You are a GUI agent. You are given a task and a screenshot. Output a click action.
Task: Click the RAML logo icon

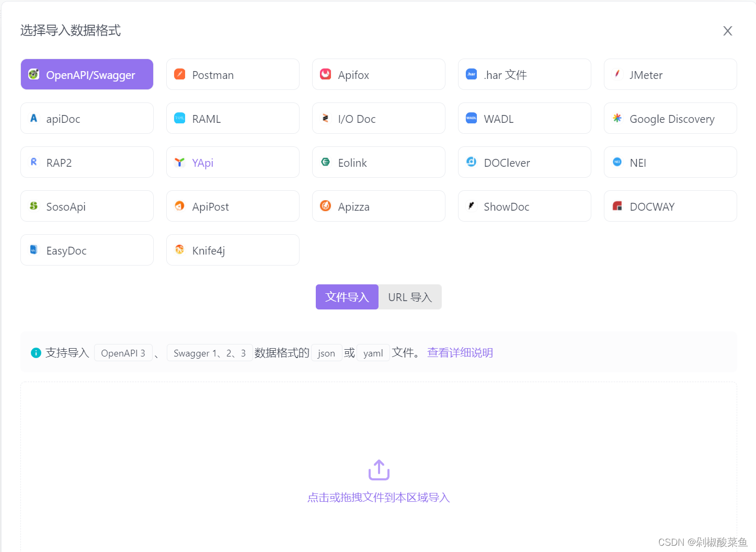click(180, 118)
